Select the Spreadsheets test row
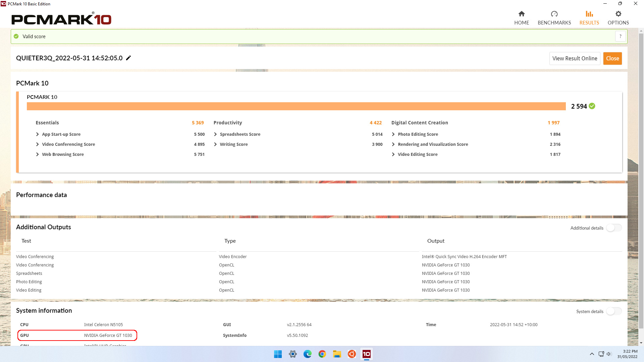The width and height of the screenshot is (644, 362). pos(29,273)
